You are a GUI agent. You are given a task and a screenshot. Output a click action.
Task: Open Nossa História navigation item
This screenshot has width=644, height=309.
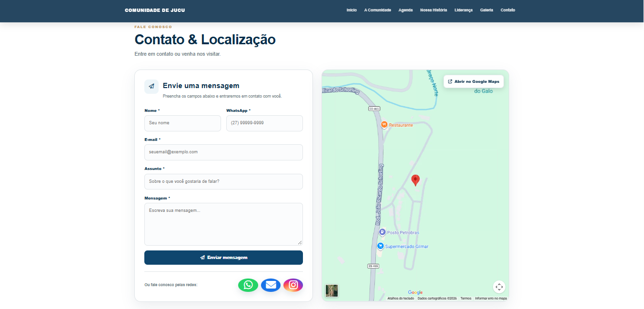[433, 10]
